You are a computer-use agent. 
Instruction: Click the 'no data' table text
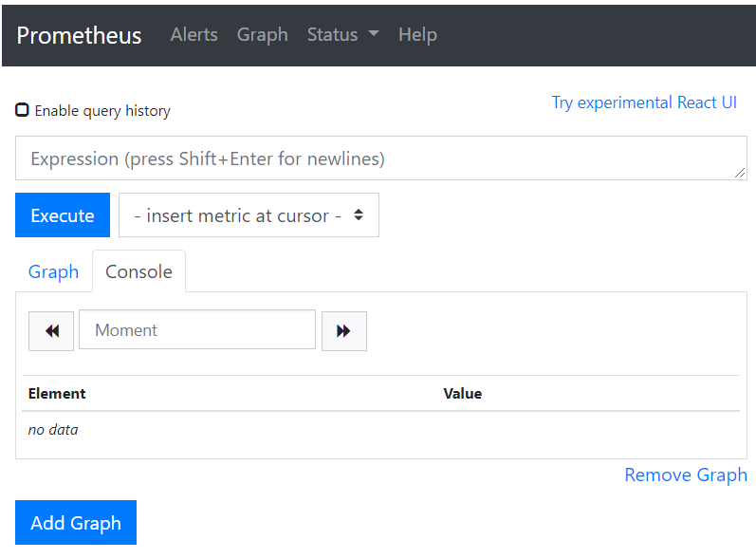[x=53, y=430]
